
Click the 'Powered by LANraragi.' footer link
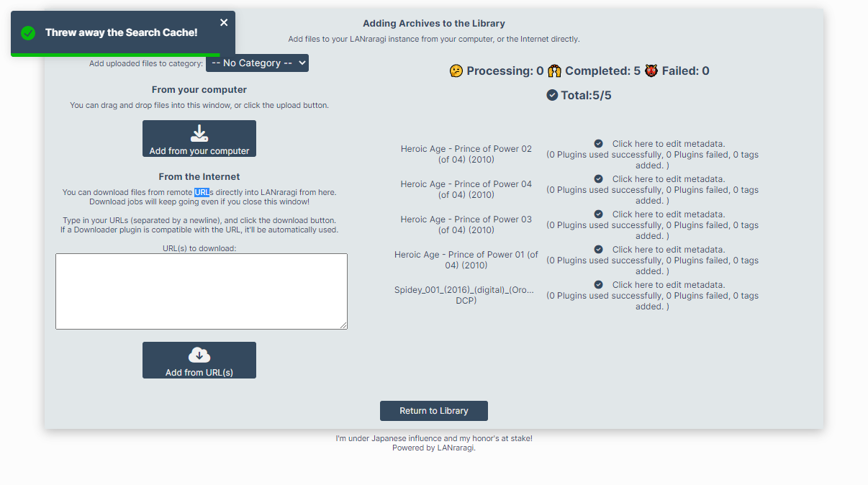pyautogui.click(x=434, y=448)
